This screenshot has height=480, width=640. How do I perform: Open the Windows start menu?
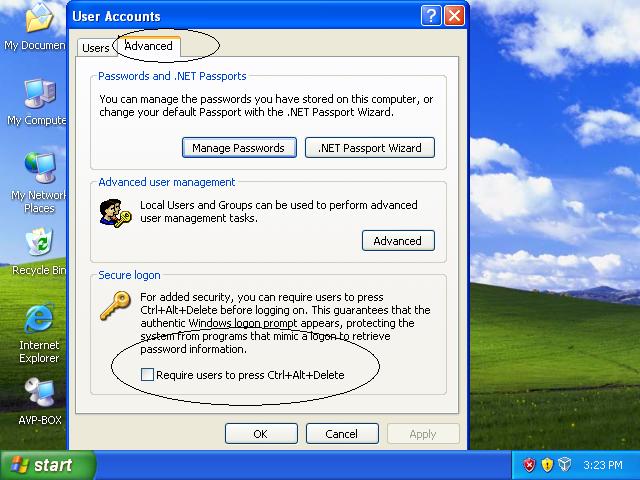(48, 465)
